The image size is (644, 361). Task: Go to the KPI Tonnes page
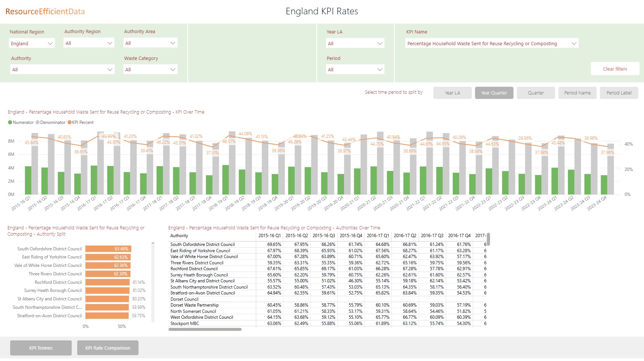(41, 348)
